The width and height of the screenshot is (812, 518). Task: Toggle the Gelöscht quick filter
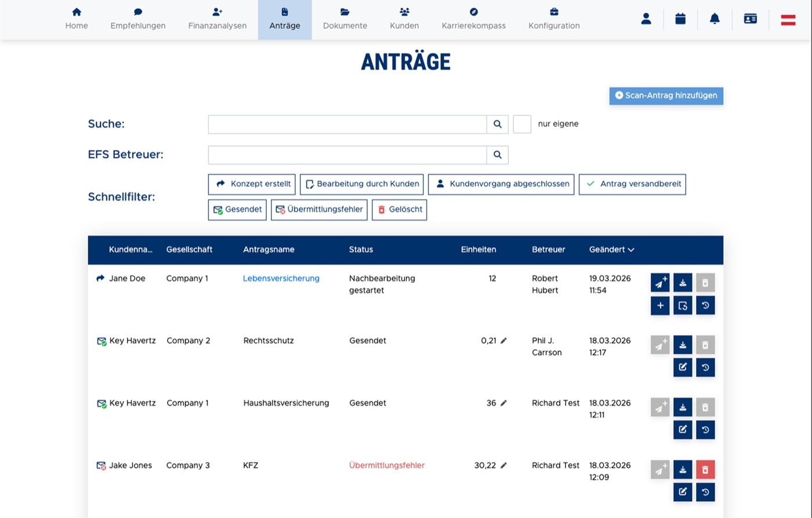click(x=399, y=209)
